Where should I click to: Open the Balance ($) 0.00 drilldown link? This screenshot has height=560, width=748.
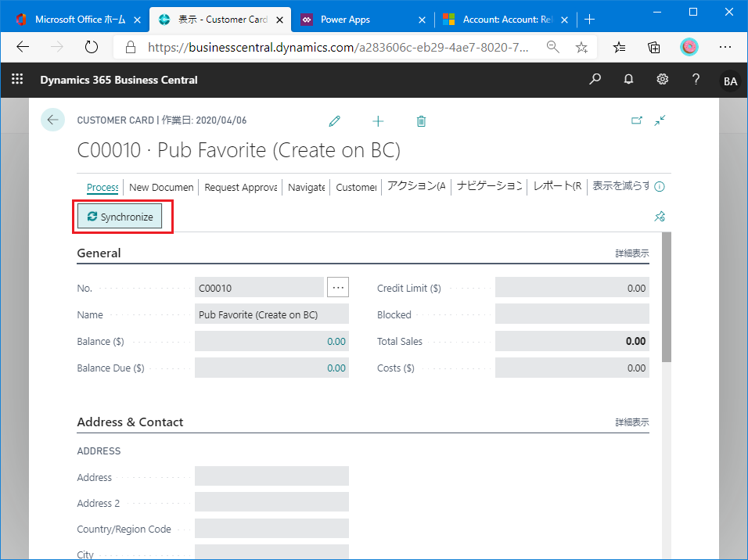[x=336, y=341]
